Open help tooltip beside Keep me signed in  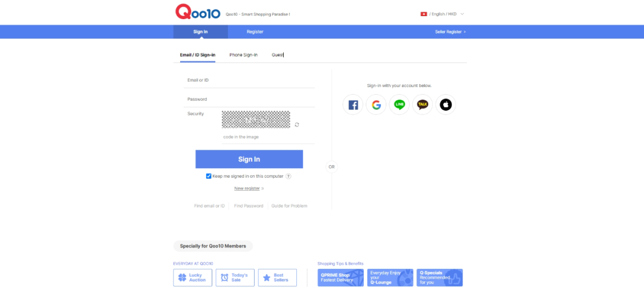click(x=289, y=177)
